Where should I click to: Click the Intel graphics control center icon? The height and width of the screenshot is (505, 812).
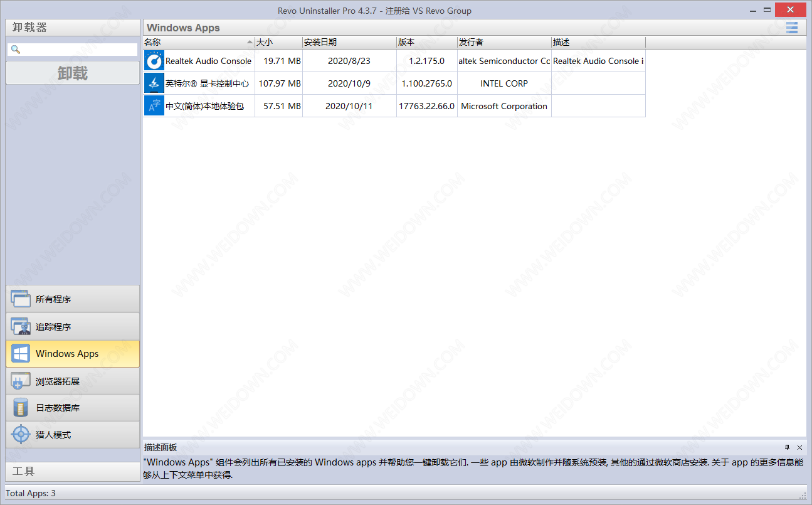(154, 83)
